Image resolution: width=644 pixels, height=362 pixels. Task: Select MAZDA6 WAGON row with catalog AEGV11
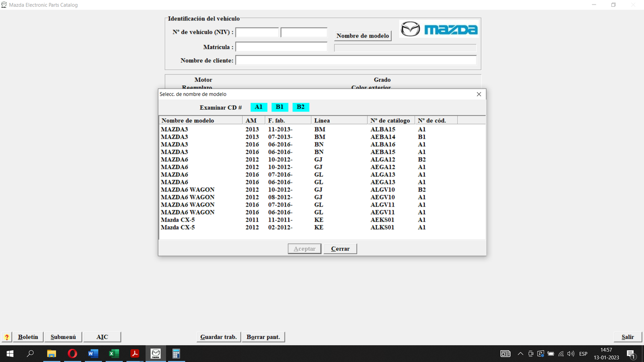tap(322, 212)
